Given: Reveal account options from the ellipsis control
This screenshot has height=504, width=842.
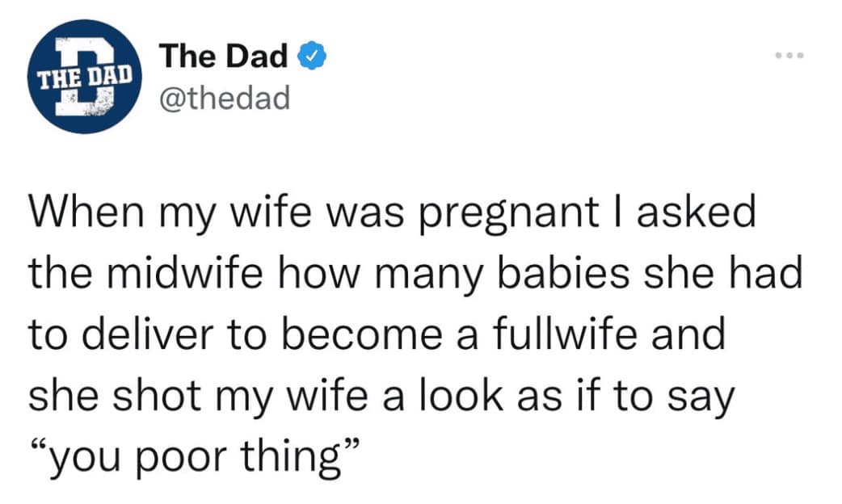Looking at the screenshot, I should click(789, 55).
